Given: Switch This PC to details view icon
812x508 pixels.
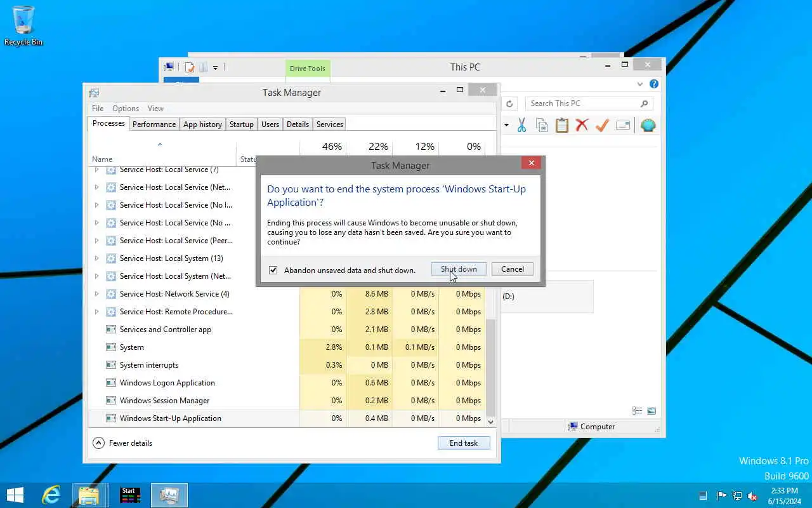Looking at the screenshot, I should 638,411.
